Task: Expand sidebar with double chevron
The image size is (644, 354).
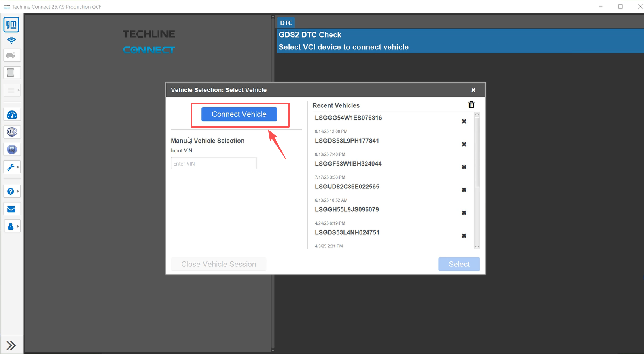Action: (11, 345)
